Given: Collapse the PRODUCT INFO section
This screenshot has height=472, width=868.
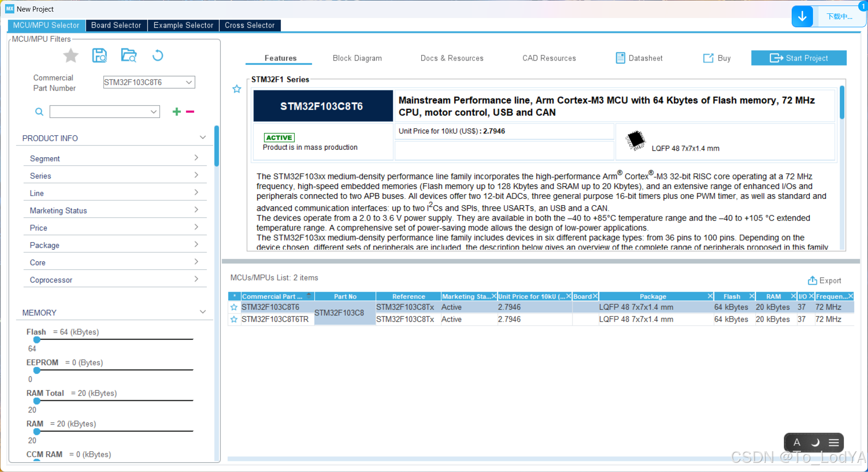Looking at the screenshot, I should tap(203, 137).
